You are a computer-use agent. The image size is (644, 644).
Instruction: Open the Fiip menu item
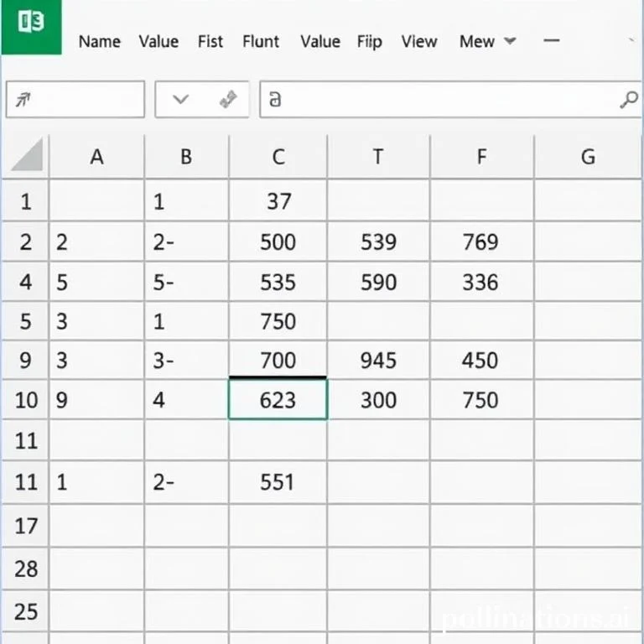click(x=368, y=41)
